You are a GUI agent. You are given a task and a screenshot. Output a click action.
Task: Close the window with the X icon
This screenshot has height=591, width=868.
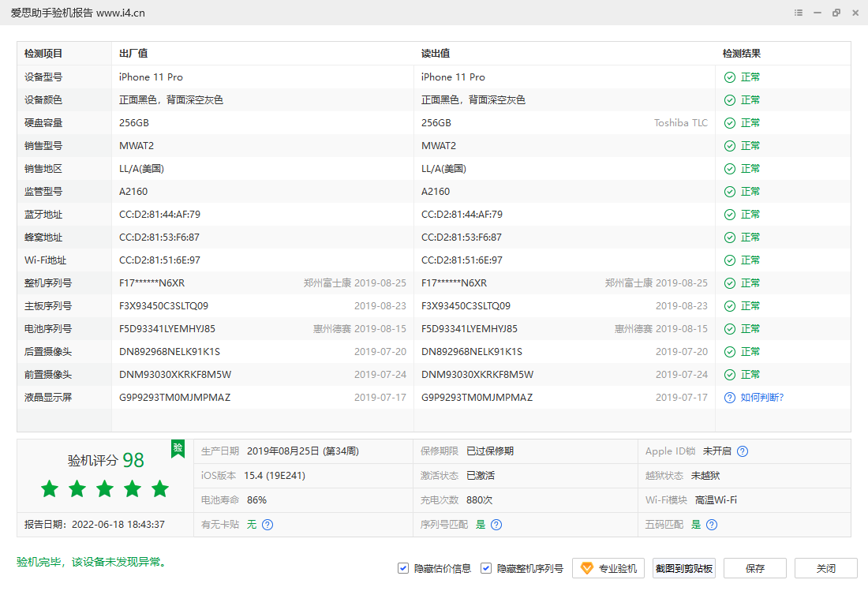click(x=855, y=13)
